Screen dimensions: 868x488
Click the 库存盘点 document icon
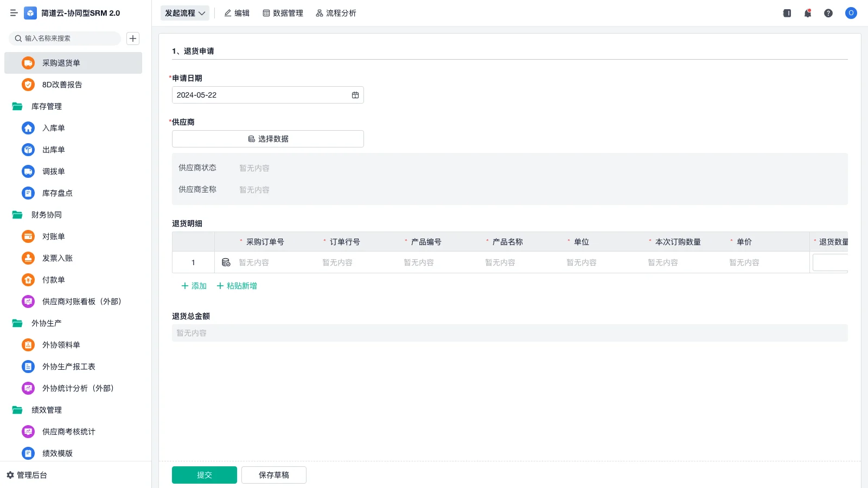28,193
